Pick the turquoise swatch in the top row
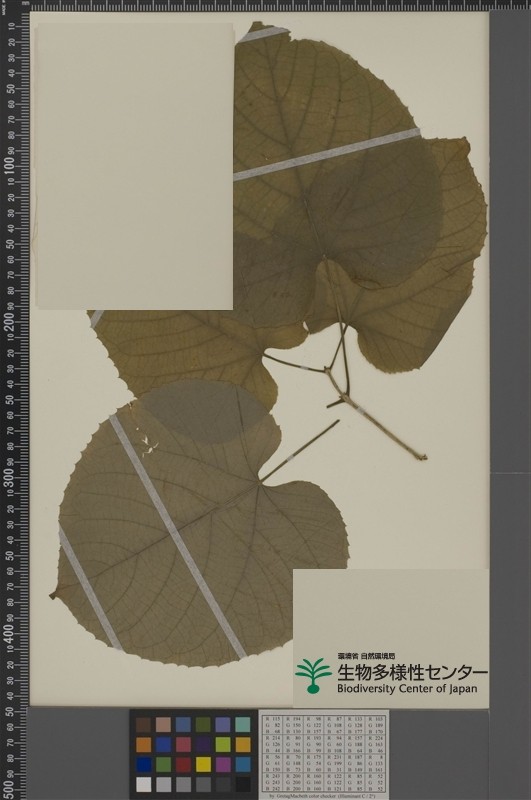 (243, 724)
